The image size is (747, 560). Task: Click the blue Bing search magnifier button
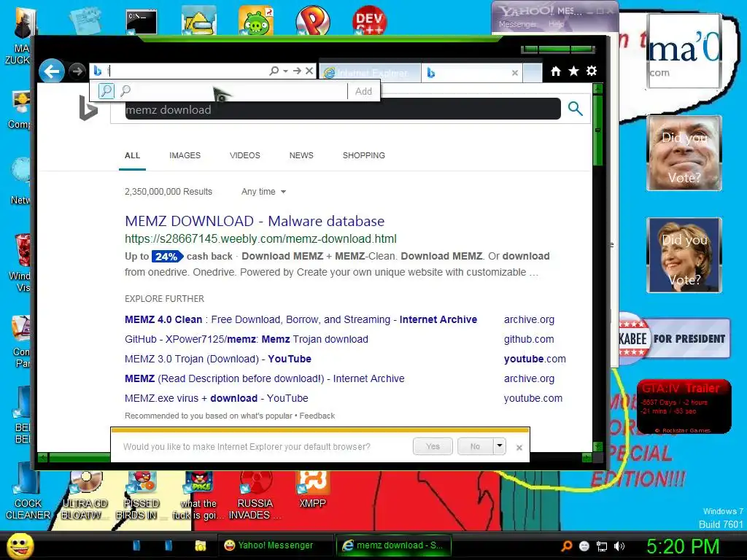pos(576,109)
